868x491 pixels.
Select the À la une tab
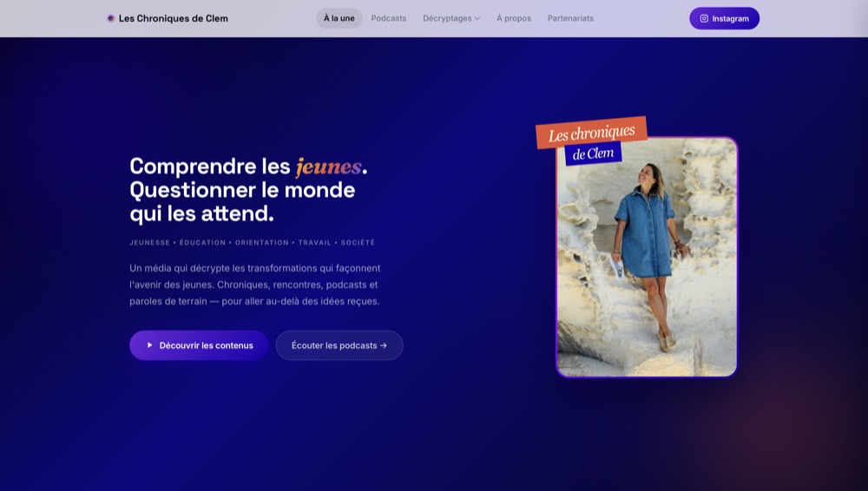(x=339, y=18)
